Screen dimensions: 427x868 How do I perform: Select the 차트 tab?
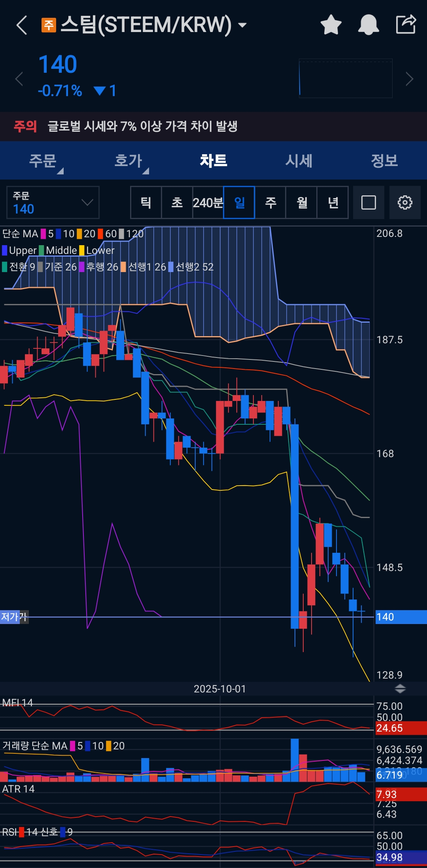pyautogui.click(x=213, y=161)
